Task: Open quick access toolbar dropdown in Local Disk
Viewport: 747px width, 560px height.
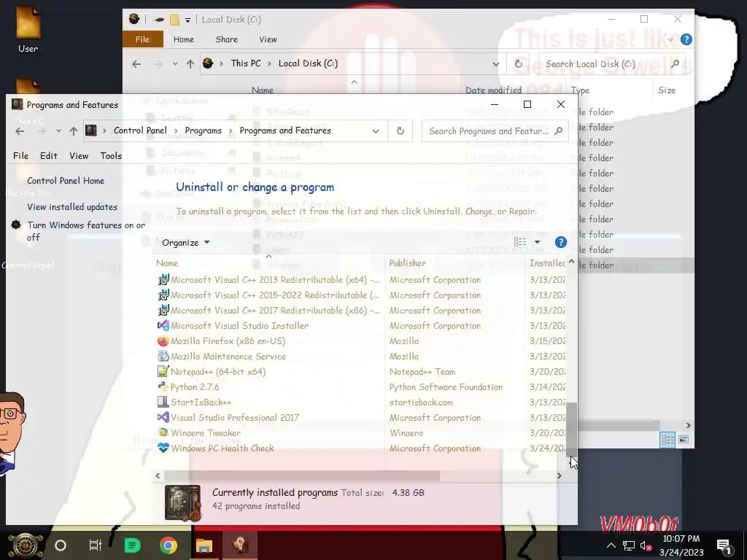Action: click(187, 20)
